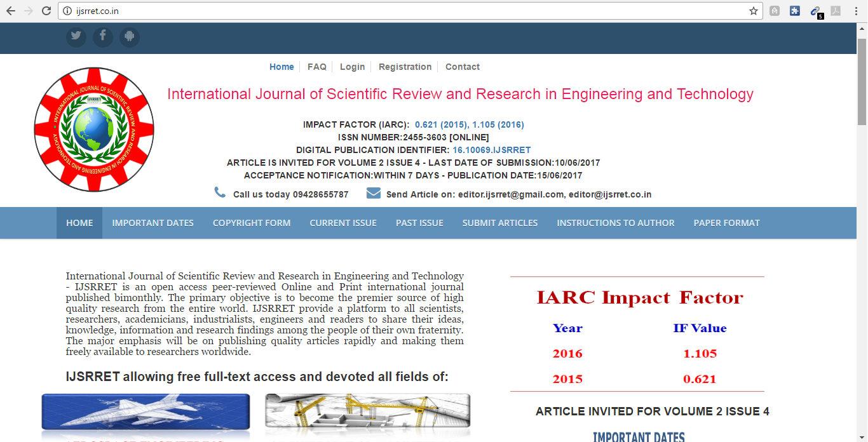
Task: Reload the page with refresh icon
Action: pyautogui.click(x=46, y=11)
